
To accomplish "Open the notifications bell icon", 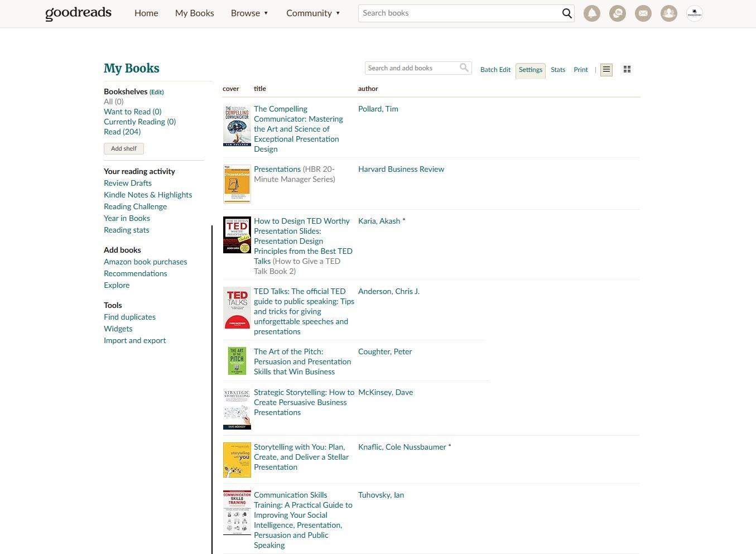I will click(591, 13).
